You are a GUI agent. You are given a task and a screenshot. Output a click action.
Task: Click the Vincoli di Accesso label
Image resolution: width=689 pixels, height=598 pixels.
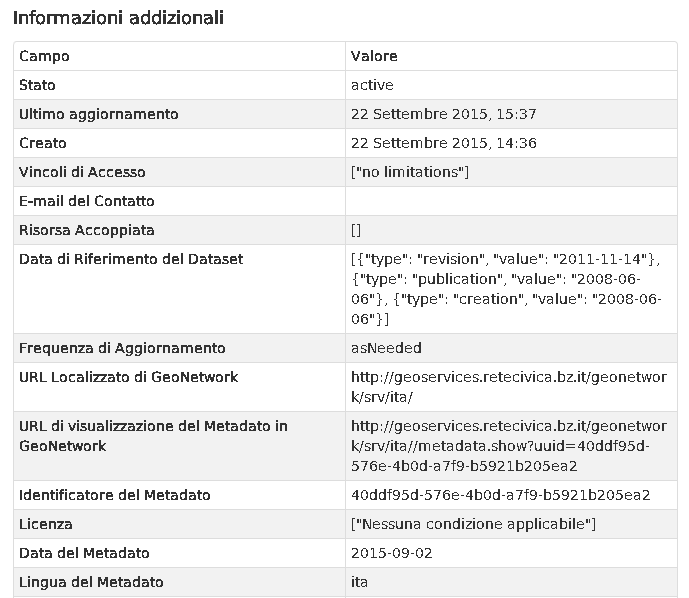click(x=82, y=172)
